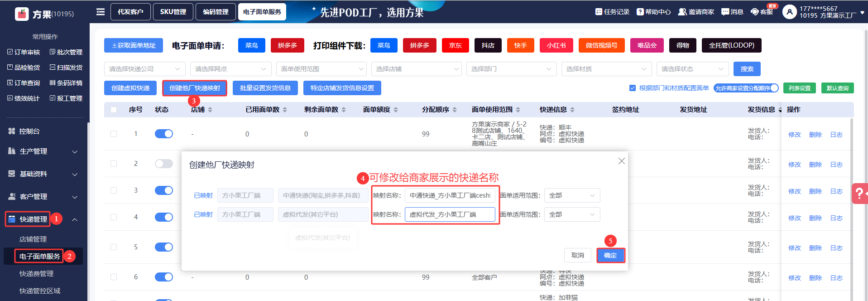Open 选择部门 dropdown
The width and height of the screenshot is (868, 301).
coord(512,69)
